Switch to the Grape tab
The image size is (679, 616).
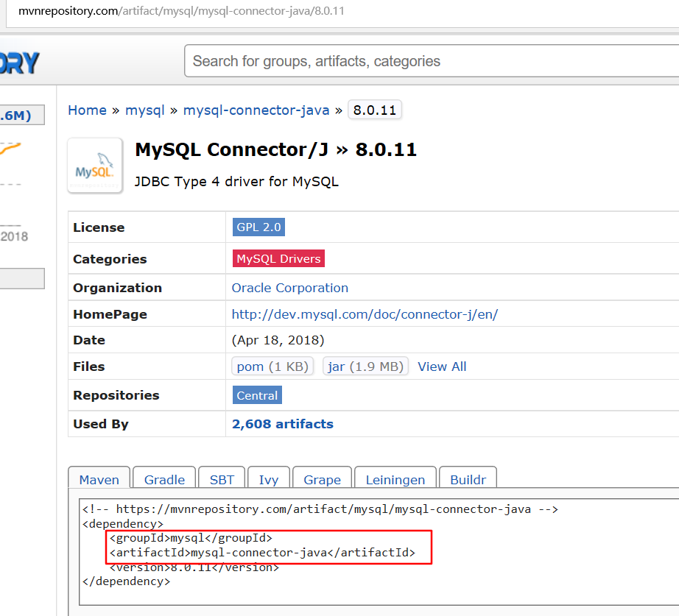point(322,478)
